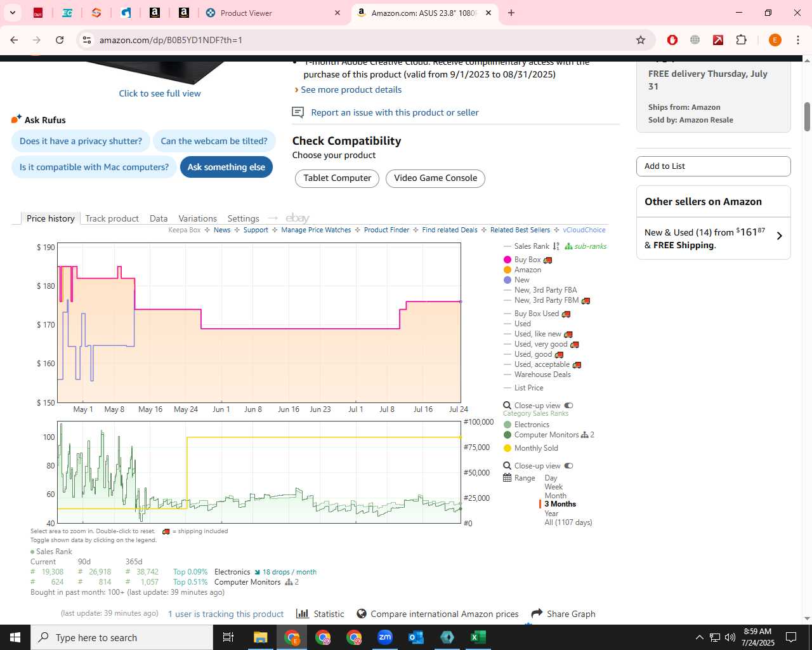This screenshot has height=650, width=812.
Task: Click the Find related Deals link
Action: (450, 230)
